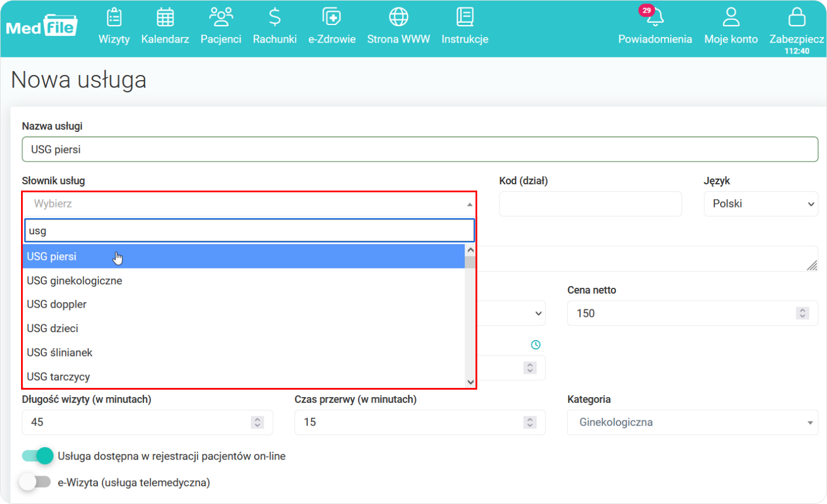Toggle Usługa dostępna w rejestracji on-line switch
The width and height of the screenshot is (827, 504).
(x=38, y=456)
